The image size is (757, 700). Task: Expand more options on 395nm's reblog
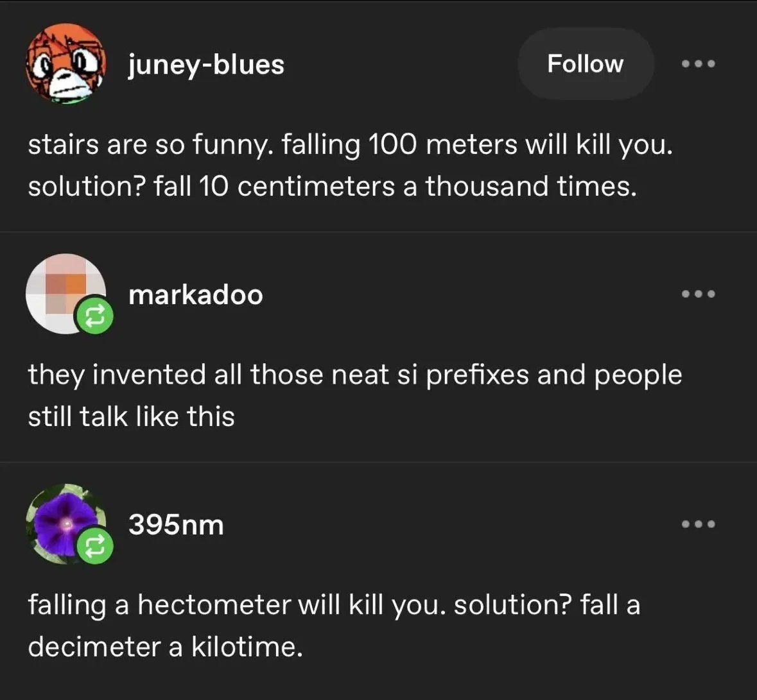(x=698, y=524)
